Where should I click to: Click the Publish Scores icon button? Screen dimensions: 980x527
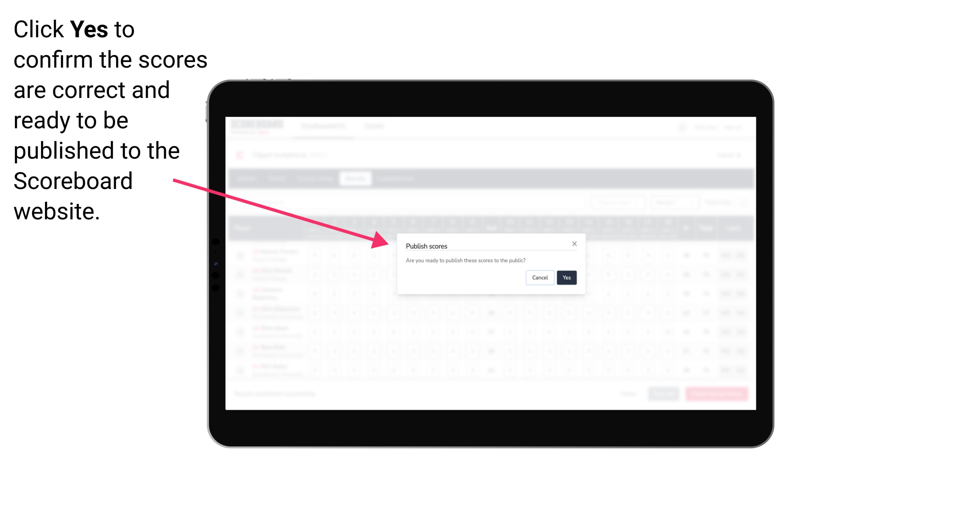point(565,277)
